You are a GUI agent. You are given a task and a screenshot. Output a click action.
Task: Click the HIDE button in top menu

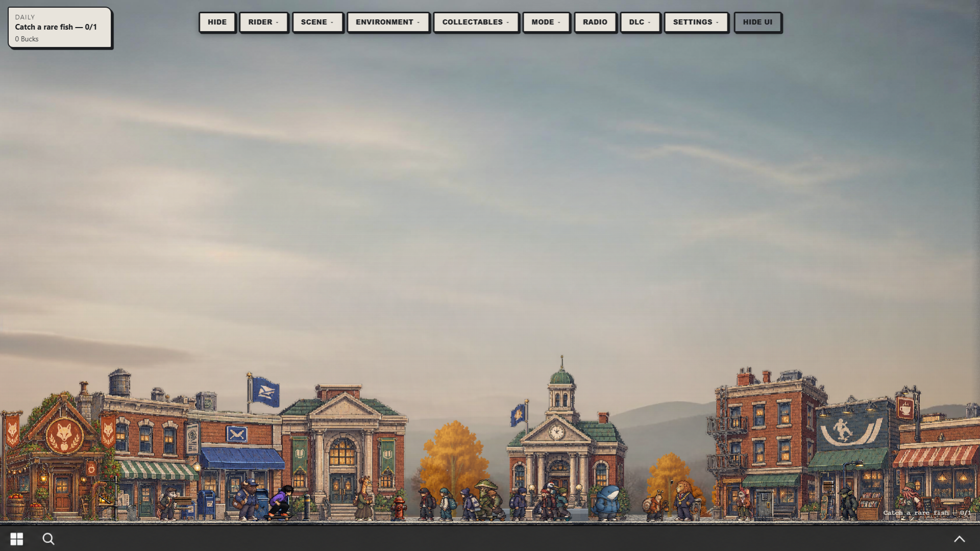click(217, 22)
